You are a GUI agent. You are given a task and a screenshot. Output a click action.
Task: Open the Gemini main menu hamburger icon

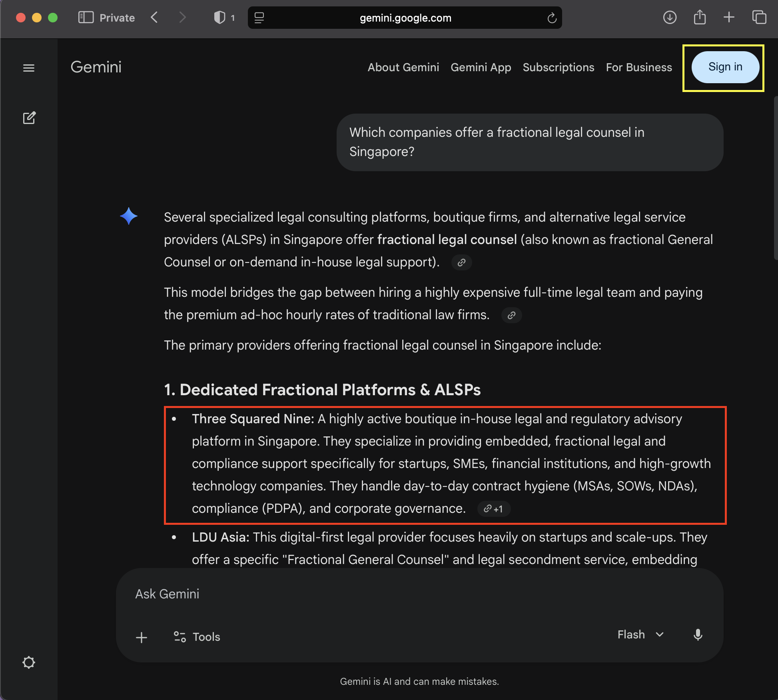point(29,68)
